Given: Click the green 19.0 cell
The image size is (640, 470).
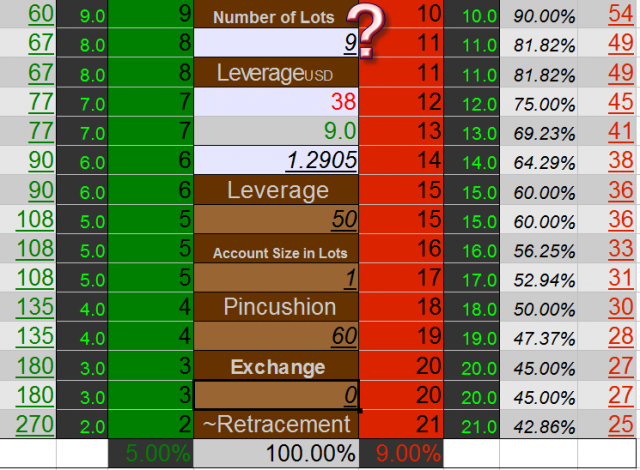Looking at the screenshot, I should (471, 336).
